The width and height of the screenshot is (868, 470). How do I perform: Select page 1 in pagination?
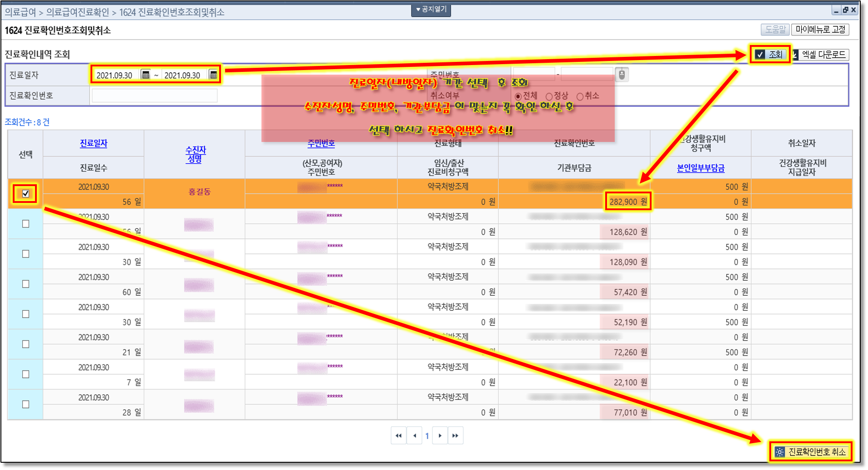tap(427, 436)
